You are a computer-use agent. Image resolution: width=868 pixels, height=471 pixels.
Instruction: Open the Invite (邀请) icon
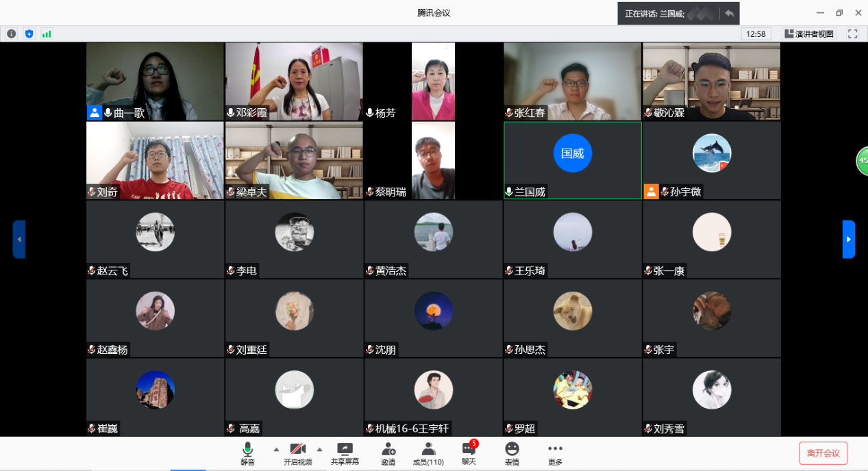tap(388, 453)
